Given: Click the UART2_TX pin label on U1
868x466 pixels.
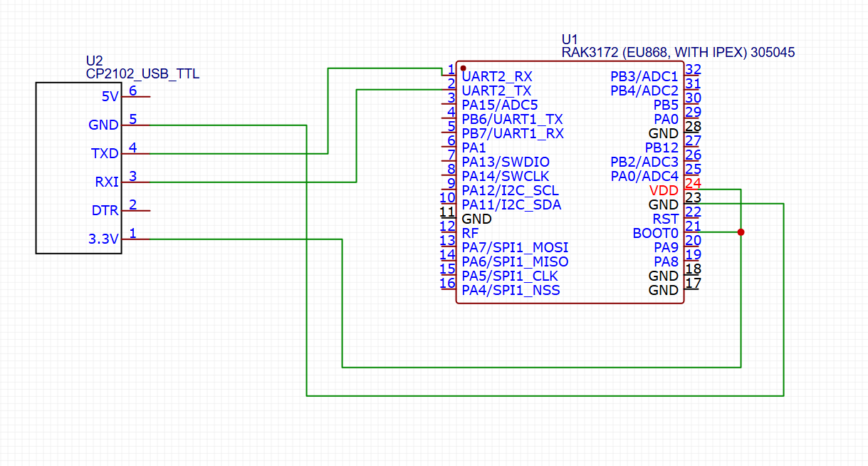Looking at the screenshot, I should [x=496, y=90].
